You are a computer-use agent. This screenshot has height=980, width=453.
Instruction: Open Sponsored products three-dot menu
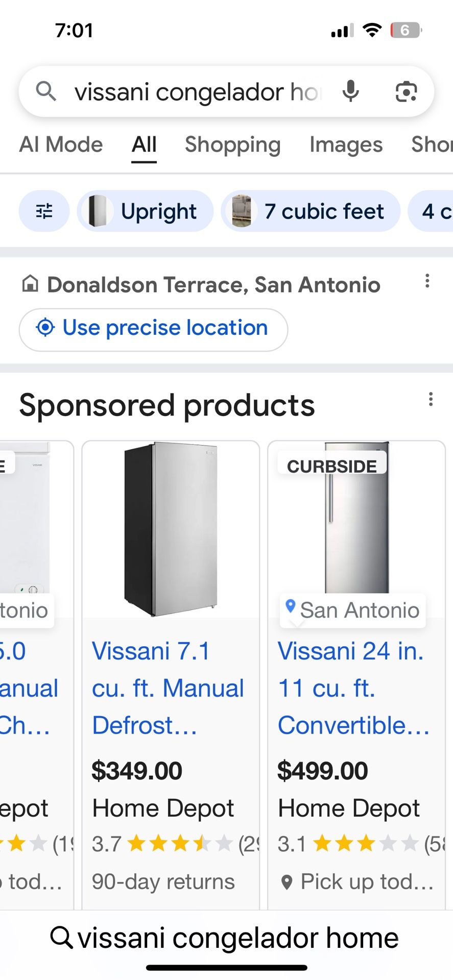pos(431,399)
